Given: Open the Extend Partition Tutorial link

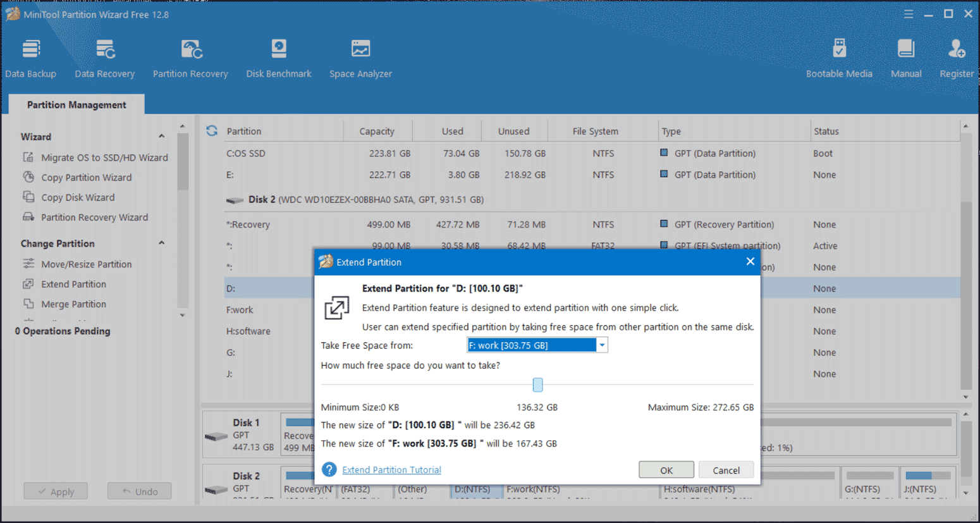Looking at the screenshot, I should click(x=391, y=470).
